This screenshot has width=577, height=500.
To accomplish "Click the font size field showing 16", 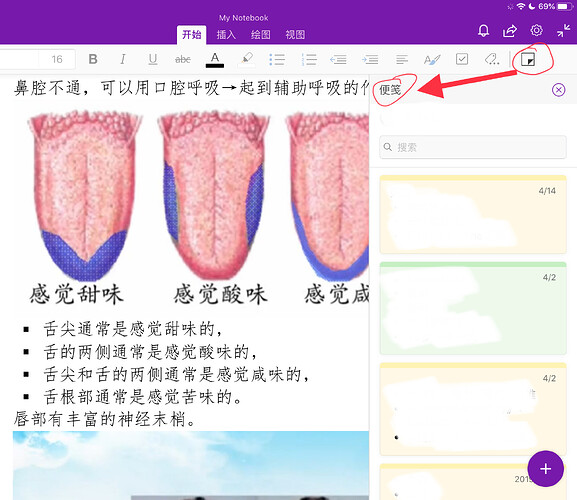I will (57, 59).
